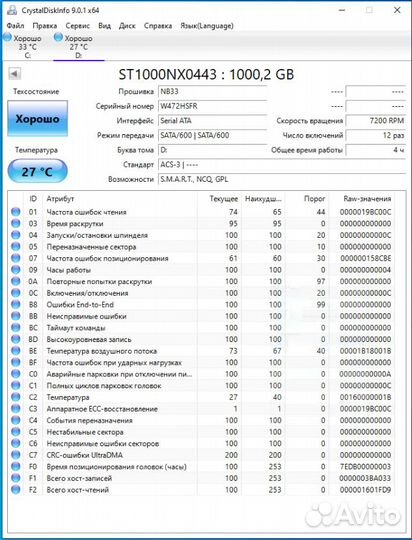Click status icon for Аварийные парковки row C0

tap(16, 374)
